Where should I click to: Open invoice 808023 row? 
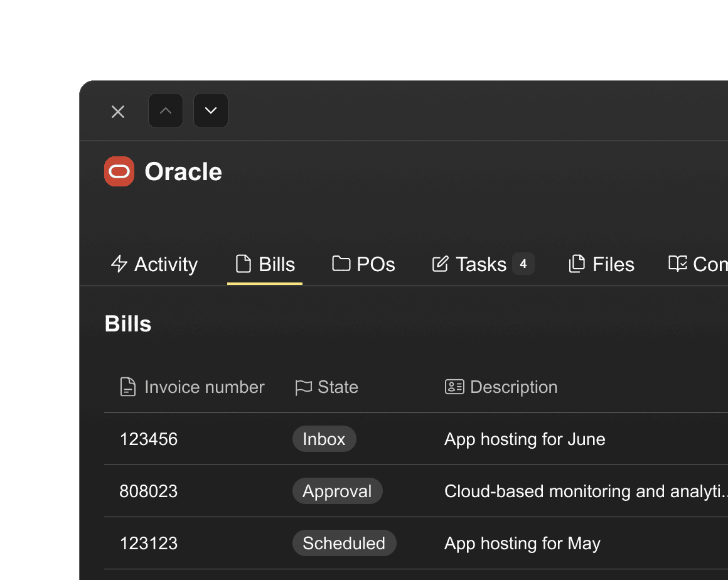416,491
